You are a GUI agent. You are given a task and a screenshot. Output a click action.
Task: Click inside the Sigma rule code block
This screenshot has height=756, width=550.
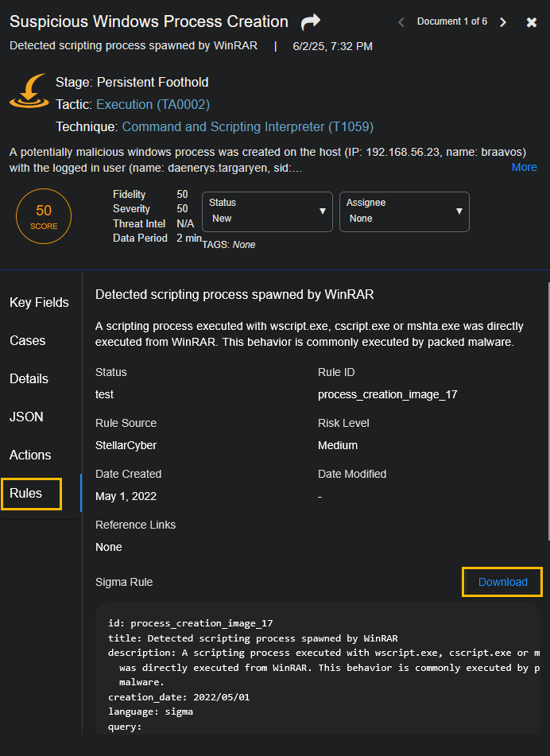click(x=318, y=676)
